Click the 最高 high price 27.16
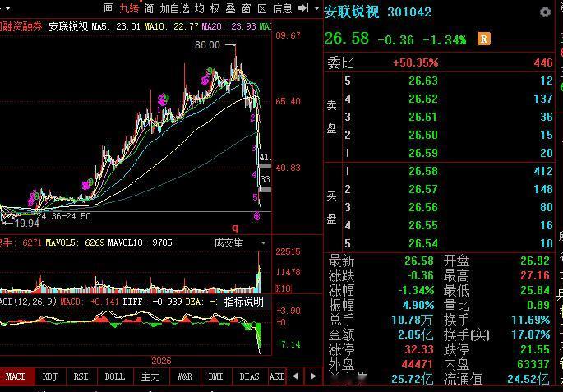Screen dimensions: 563x392 (x=535, y=275)
